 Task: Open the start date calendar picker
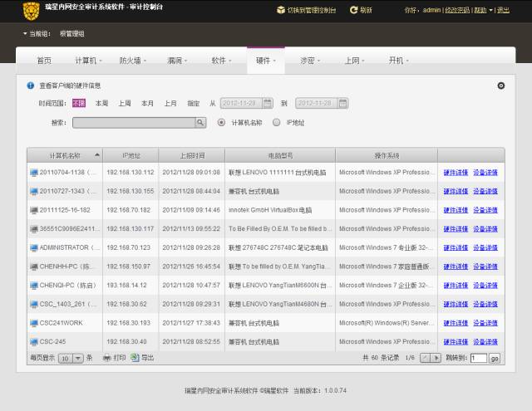(x=267, y=103)
